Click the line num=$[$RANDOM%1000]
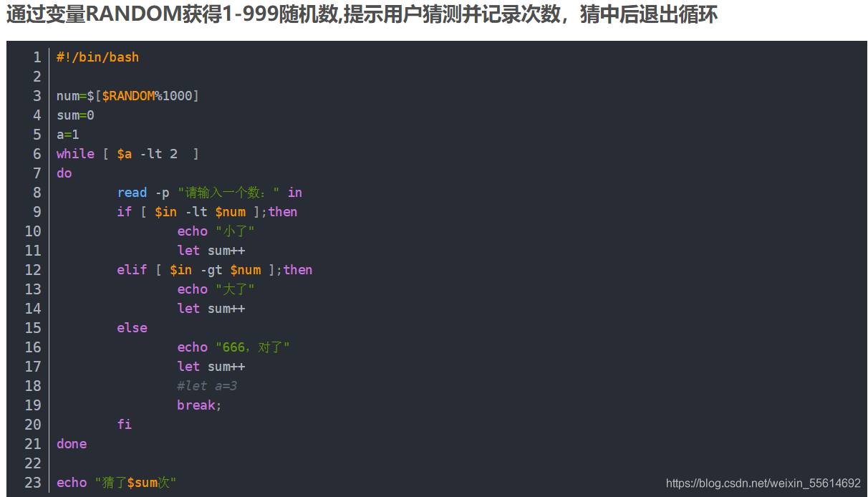Viewport: 868px width, 497px height. [128, 96]
